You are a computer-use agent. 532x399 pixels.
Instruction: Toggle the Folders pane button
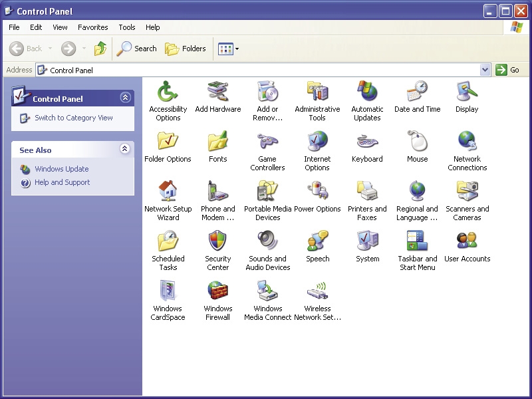coord(186,49)
